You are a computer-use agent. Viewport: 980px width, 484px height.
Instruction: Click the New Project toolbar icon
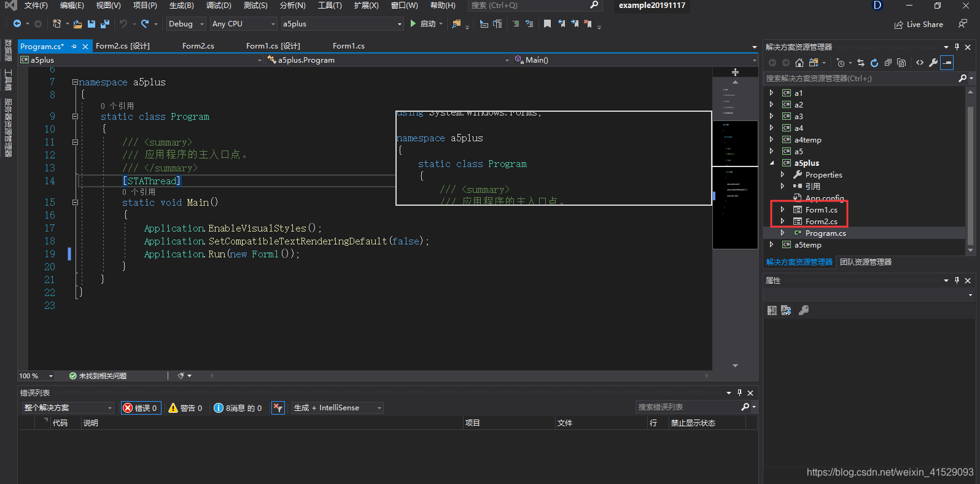56,24
